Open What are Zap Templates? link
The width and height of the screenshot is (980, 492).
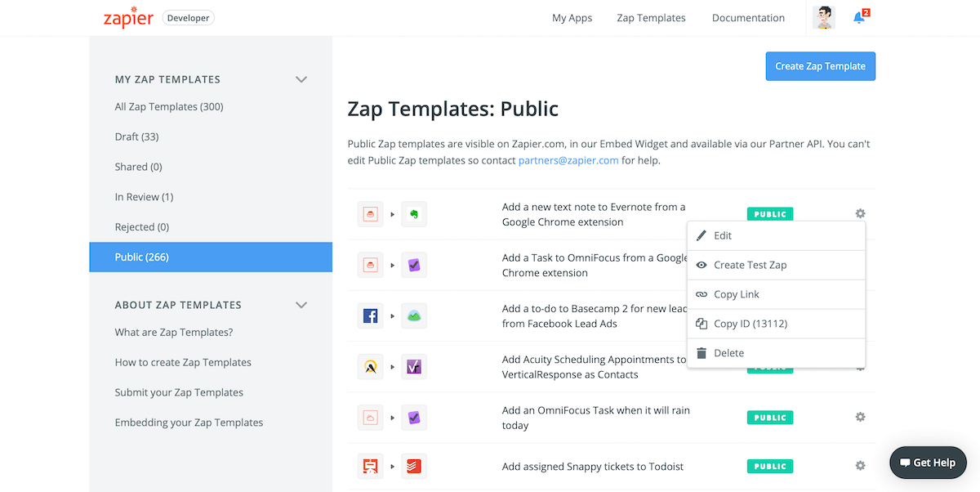click(174, 332)
